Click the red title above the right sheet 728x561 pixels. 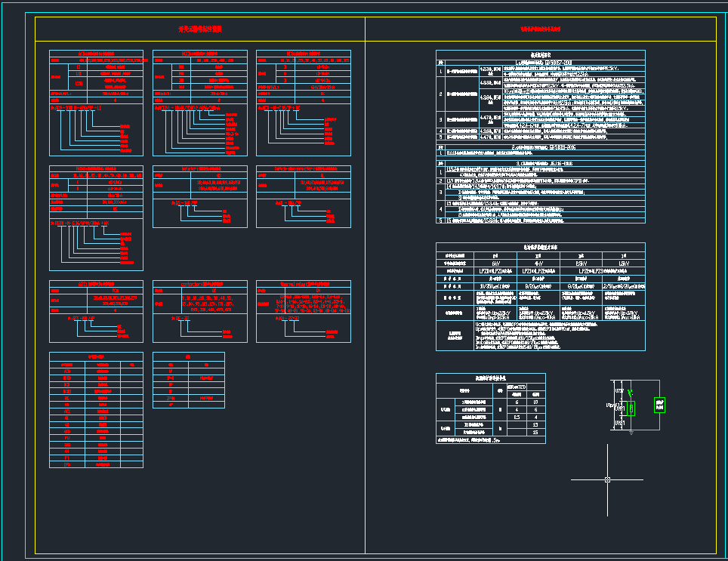(x=541, y=29)
